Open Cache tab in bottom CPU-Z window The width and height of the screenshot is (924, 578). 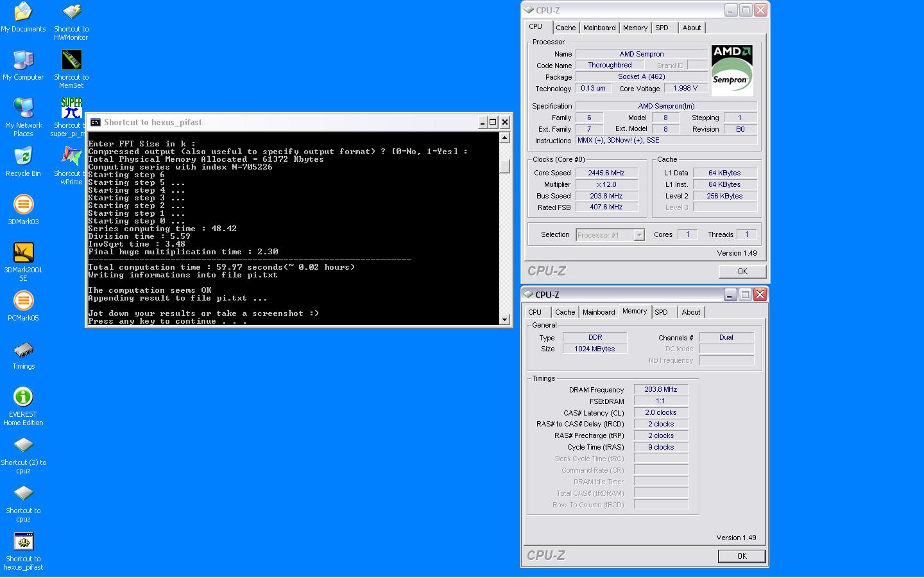click(x=565, y=312)
